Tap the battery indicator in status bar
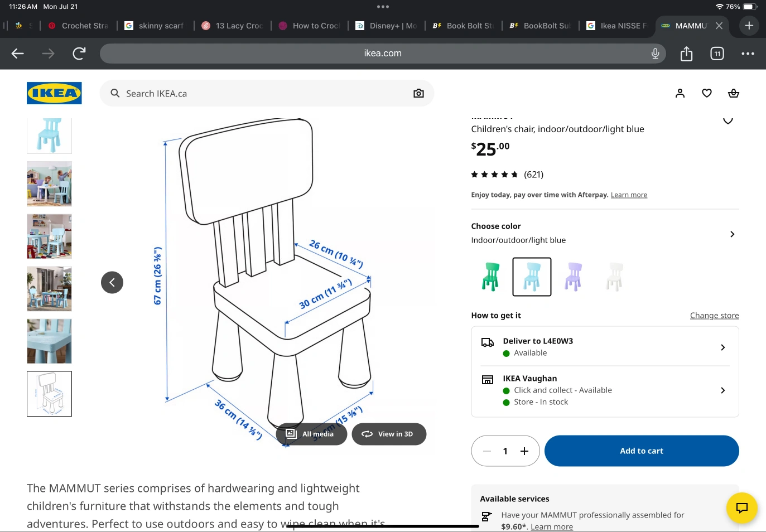Viewport: 766px width, 532px height. coord(750,7)
